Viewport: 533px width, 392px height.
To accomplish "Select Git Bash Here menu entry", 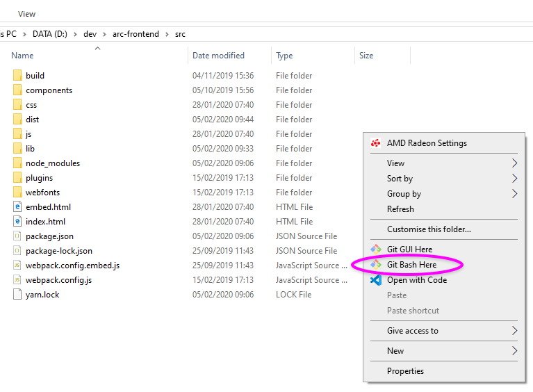I will [x=444, y=265].
